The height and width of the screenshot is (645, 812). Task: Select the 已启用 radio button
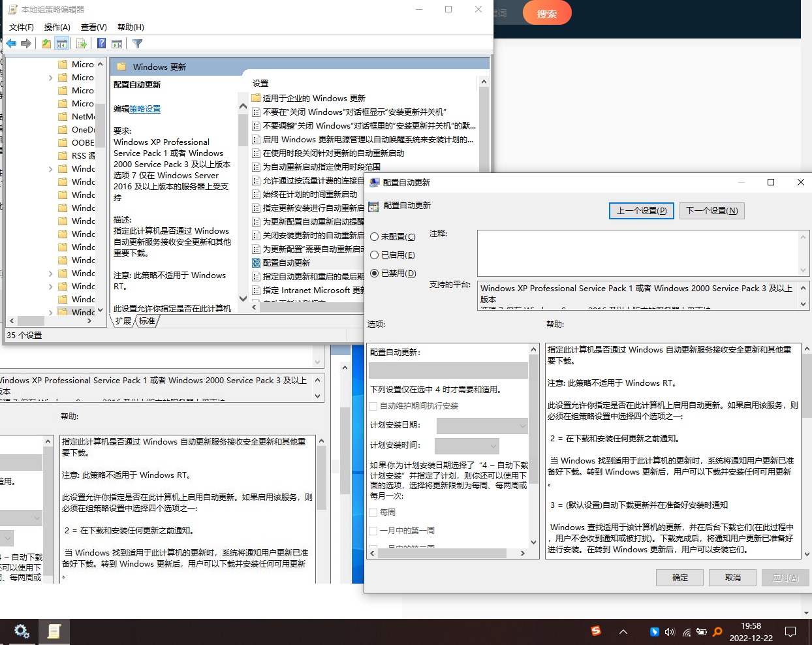pos(375,255)
